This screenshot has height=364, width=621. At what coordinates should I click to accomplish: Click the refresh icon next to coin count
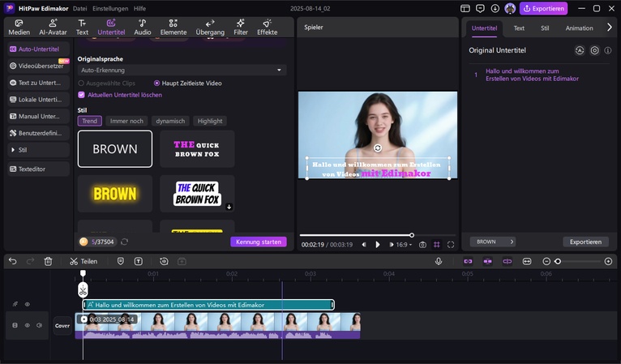(124, 242)
